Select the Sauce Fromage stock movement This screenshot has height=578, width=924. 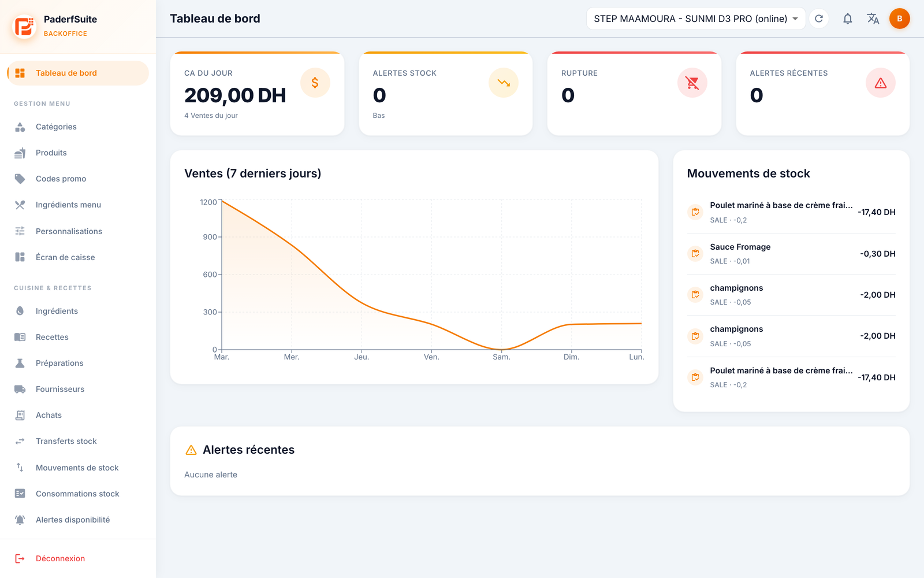point(791,254)
